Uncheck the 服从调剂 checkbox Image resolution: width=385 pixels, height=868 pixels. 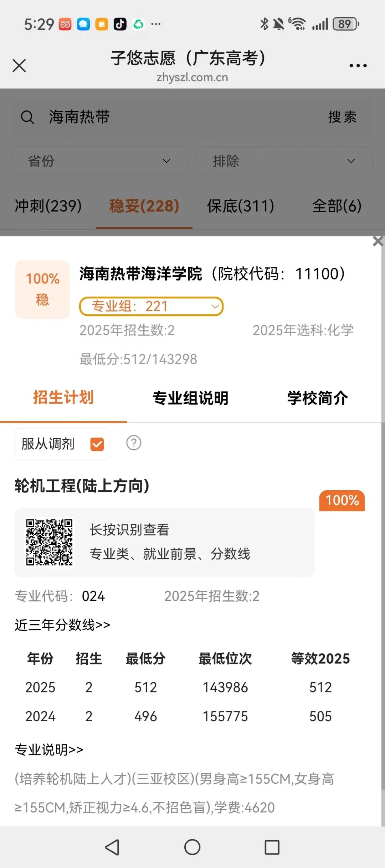pyautogui.click(x=97, y=444)
